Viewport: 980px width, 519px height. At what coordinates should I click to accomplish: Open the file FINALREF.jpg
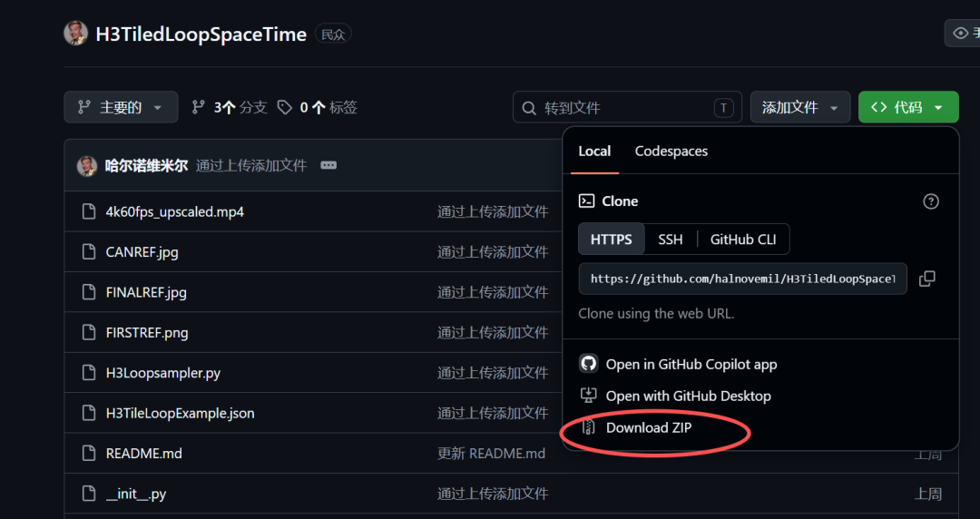146,292
